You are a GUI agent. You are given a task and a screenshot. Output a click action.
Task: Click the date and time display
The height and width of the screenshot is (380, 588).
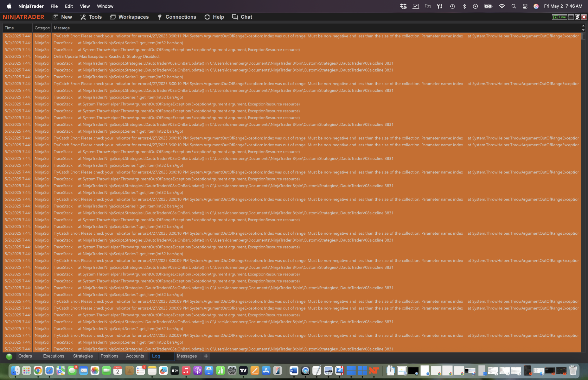click(563, 6)
